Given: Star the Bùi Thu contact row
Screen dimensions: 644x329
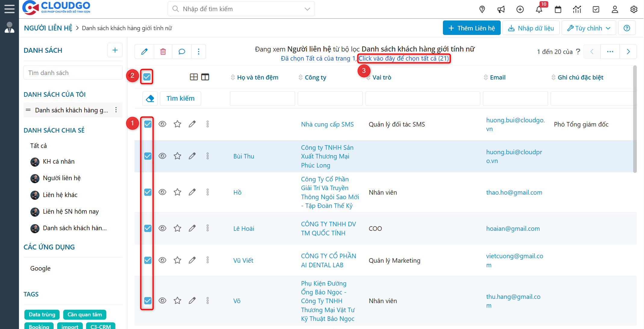Looking at the screenshot, I should [x=177, y=156].
